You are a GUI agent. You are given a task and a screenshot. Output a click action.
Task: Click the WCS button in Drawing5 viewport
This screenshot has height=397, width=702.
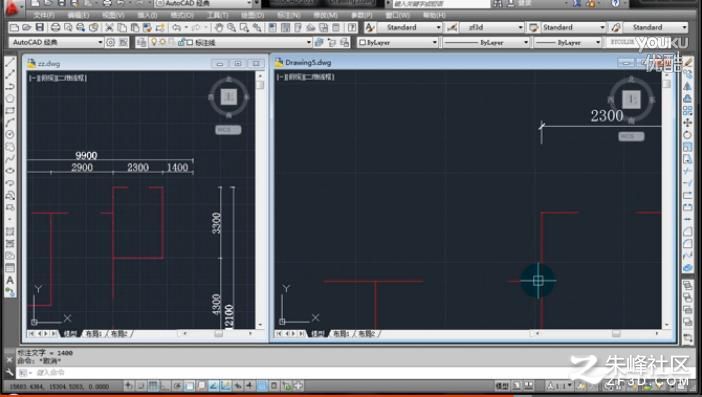(631, 136)
